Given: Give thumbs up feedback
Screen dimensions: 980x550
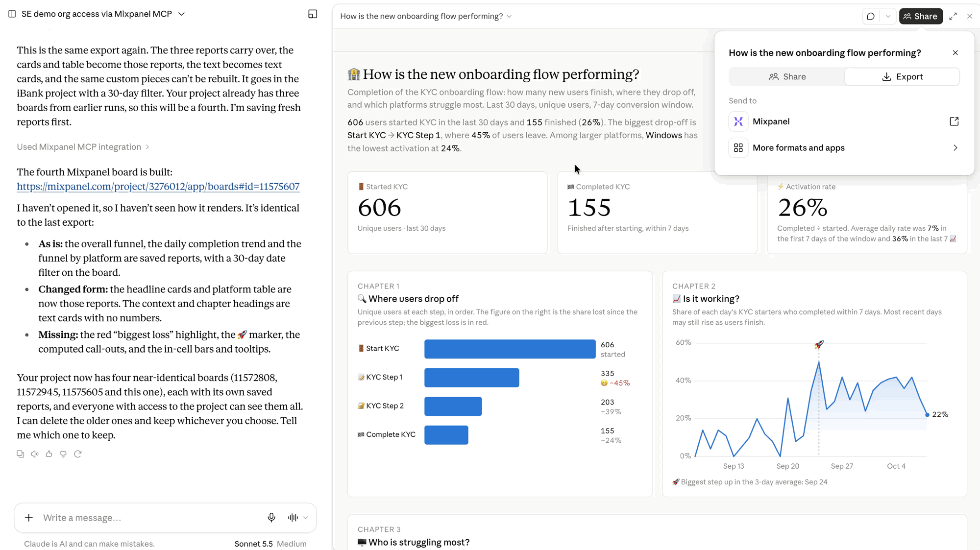Looking at the screenshot, I should point(49,454).
